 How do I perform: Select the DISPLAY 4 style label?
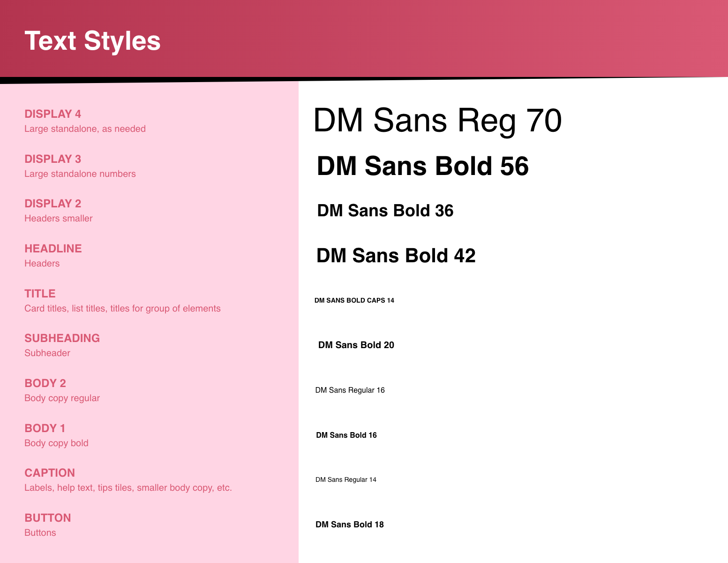tap(53, 114)
